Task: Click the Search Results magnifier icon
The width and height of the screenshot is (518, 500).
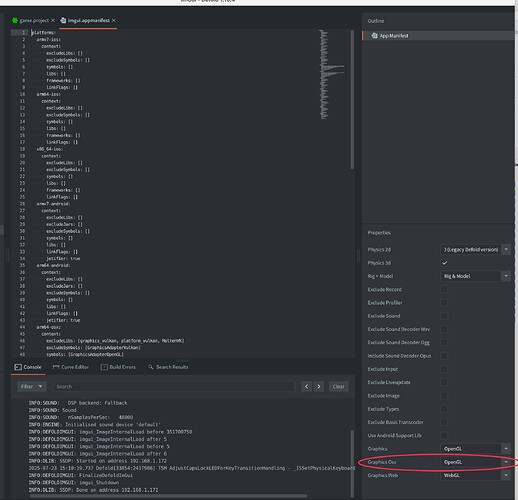Action: click(151, 367)
